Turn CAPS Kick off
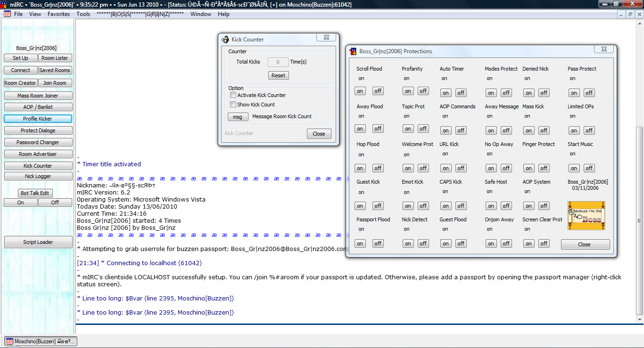This screenshot has width=644, height=348. (461, 206)
